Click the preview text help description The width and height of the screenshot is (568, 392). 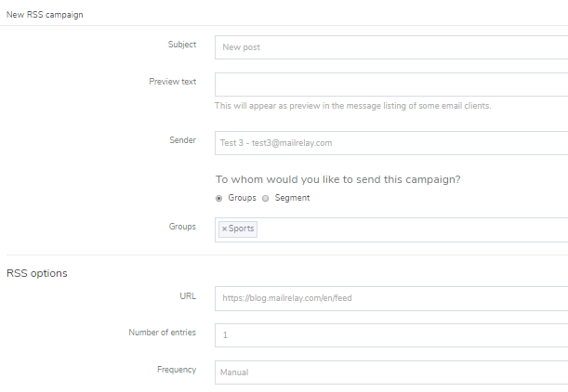pos(352,106)
